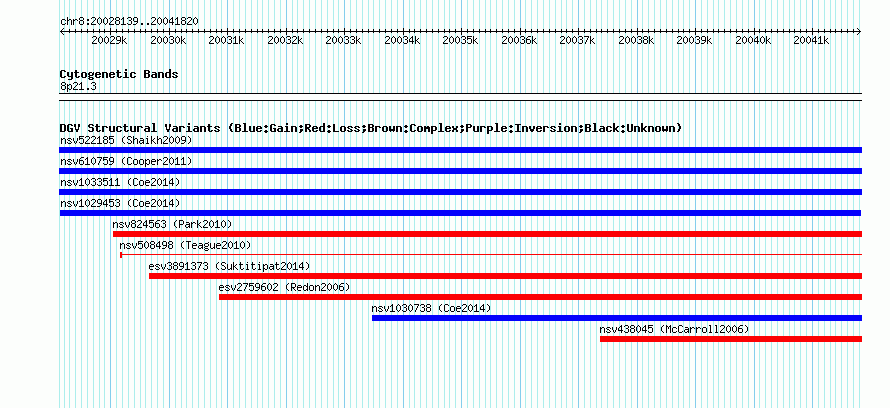Click the Cytogenetic Bands track heading
Screen dimensions: 890x408
click(119, 74)
